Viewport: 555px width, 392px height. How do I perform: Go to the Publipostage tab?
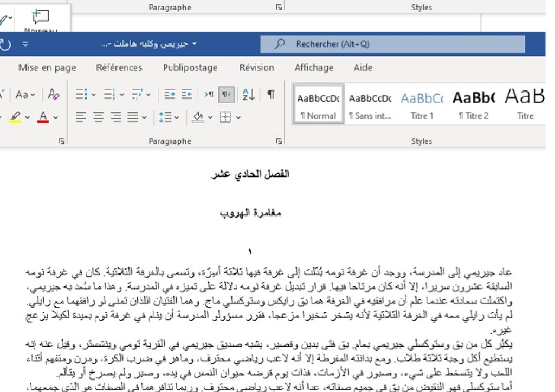pos(190,68)
